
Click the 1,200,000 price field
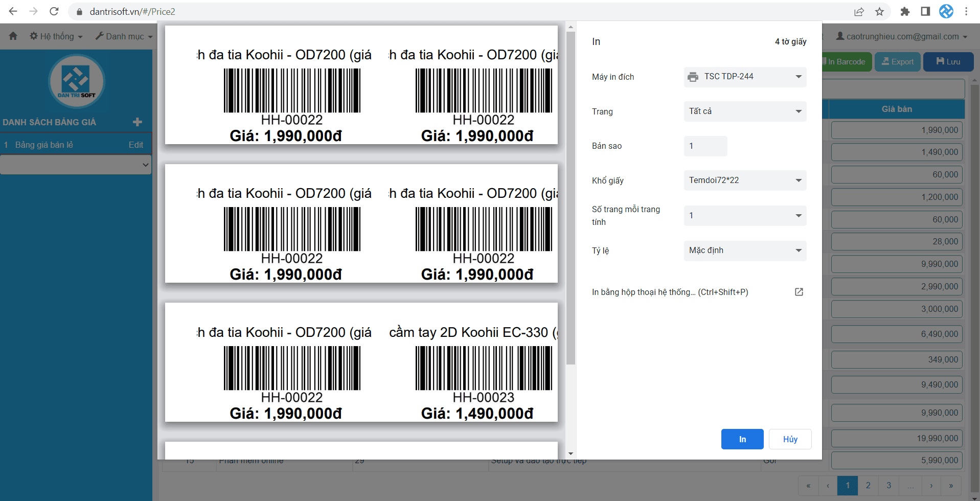tap(897, 197)
